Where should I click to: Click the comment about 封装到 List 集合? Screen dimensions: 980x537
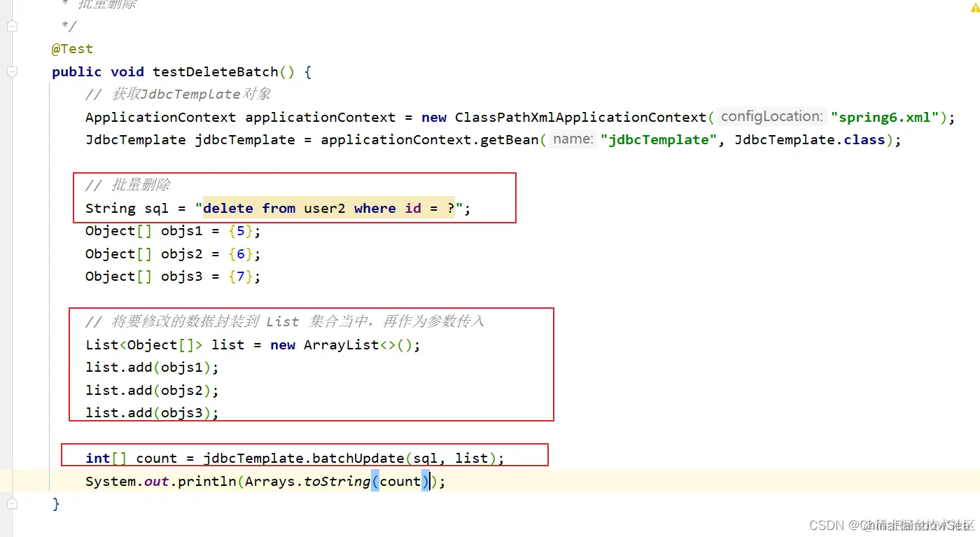(285, 322)
